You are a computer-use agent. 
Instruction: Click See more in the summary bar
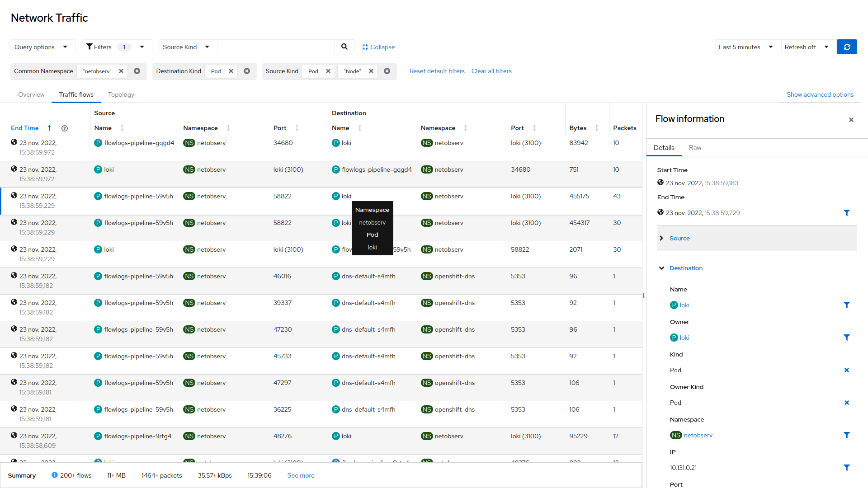301,475
